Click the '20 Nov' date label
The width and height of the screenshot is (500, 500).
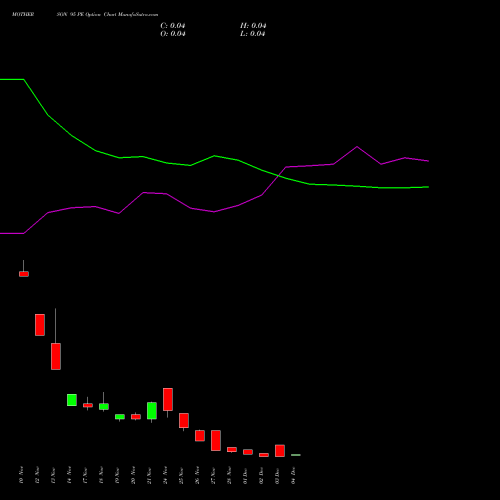pyautogui.click(x=133, y=475)
